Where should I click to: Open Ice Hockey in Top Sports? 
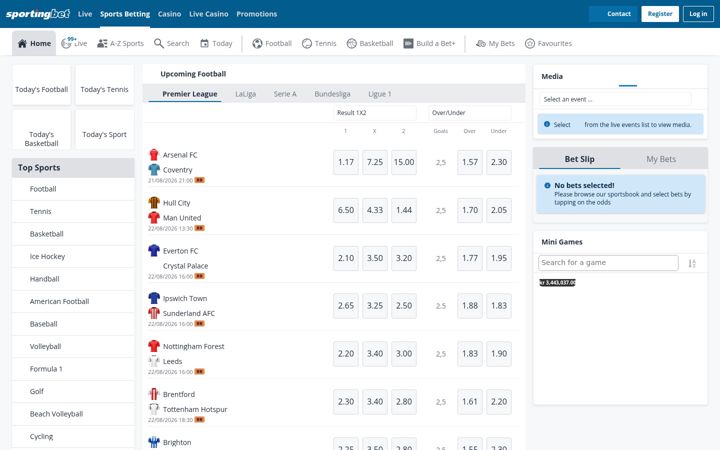point(73,256)
